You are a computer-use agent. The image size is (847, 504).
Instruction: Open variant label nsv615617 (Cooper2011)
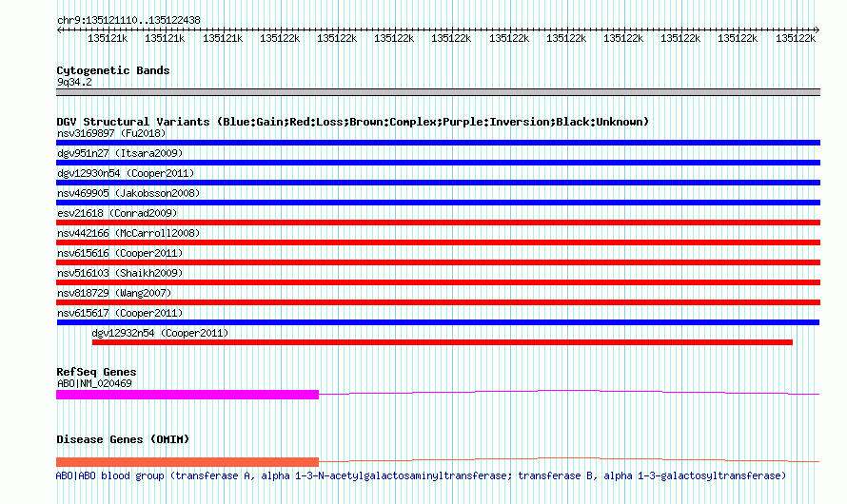point(120,313)
